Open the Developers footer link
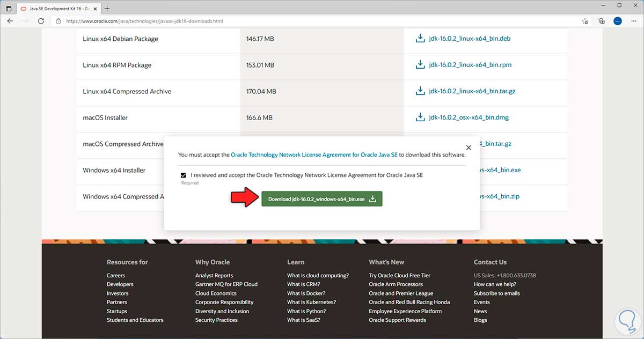Screen dimensions: 644x339 (x=120, y=284)
